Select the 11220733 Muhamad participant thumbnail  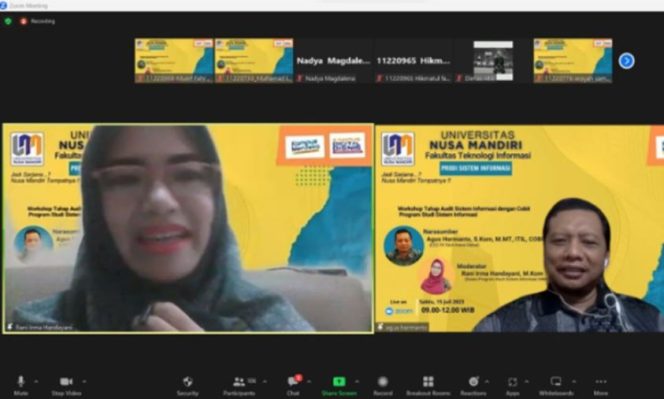pos(254,61)
